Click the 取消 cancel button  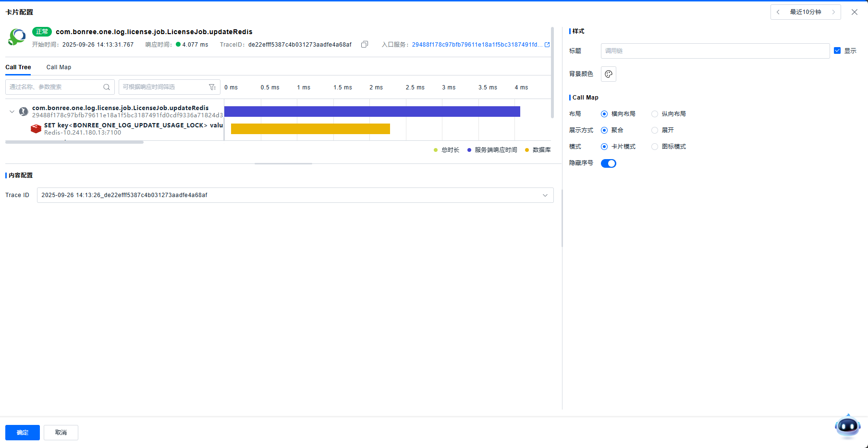tap(61, 433)
